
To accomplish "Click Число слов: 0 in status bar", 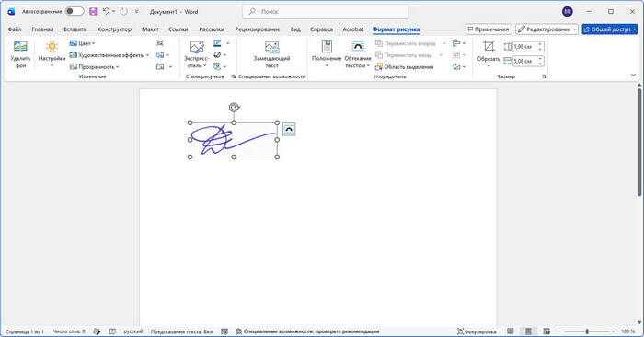I will coord(69,331).
